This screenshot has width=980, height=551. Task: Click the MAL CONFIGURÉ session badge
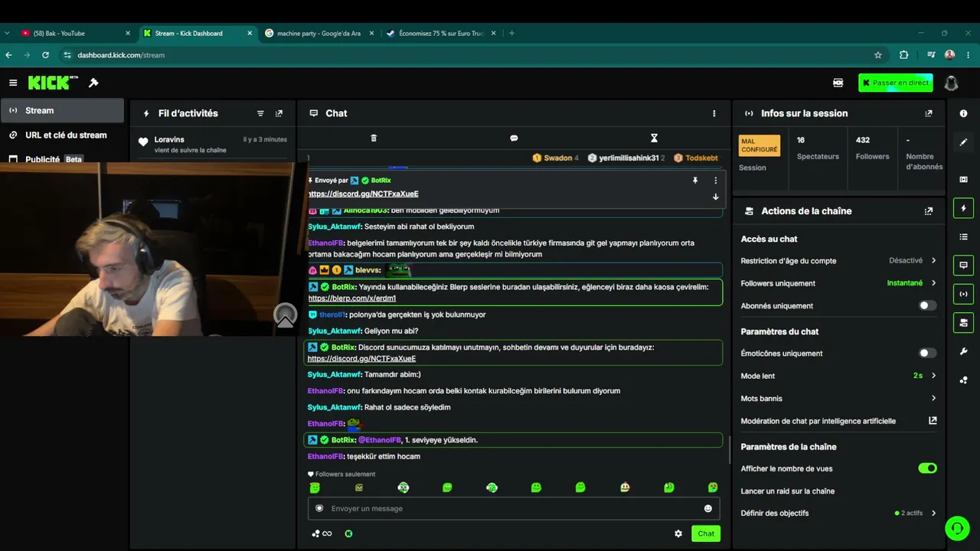tap(759, 145)
